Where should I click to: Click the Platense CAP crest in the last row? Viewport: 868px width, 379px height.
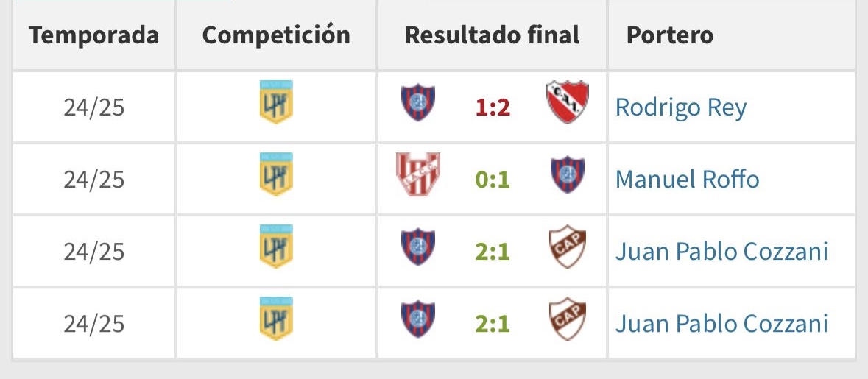pyautogui.click(x=568, y=319)
